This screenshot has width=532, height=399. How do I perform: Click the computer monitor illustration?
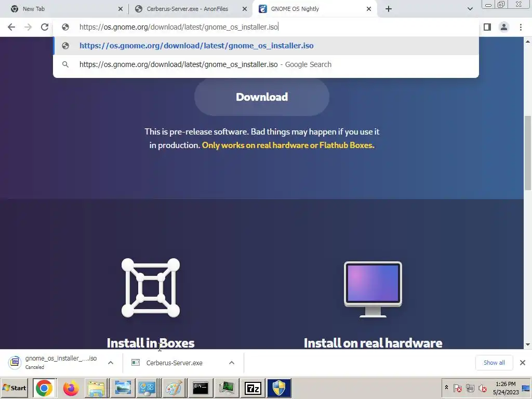pyautogui.click(x=373, y=289)
